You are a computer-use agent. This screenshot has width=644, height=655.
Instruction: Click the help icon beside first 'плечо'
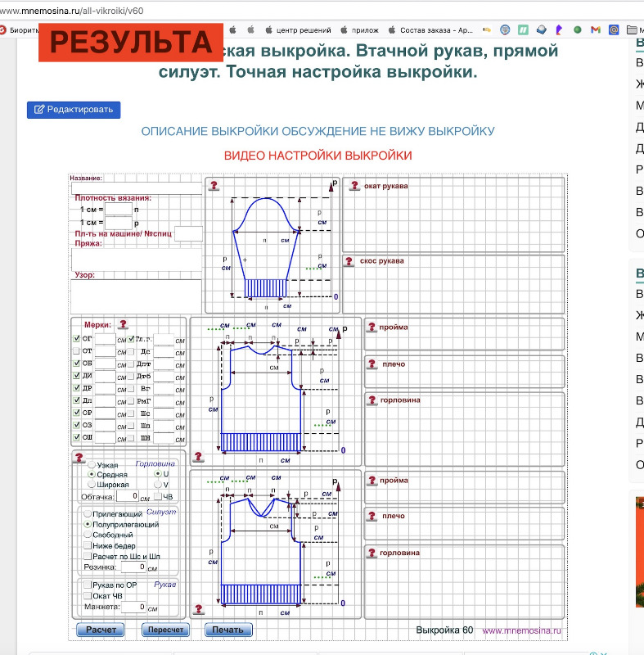[371, 364]
